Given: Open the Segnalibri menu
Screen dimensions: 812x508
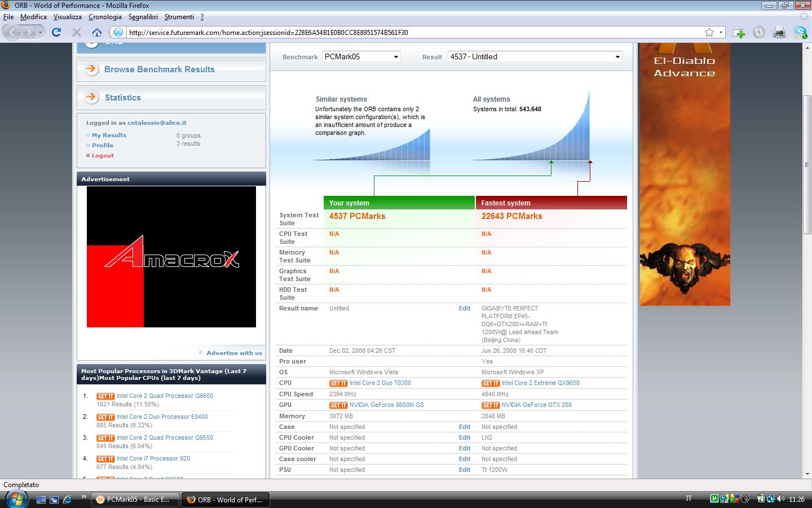Looking at the screenshot, I should (x=143, y=17).
